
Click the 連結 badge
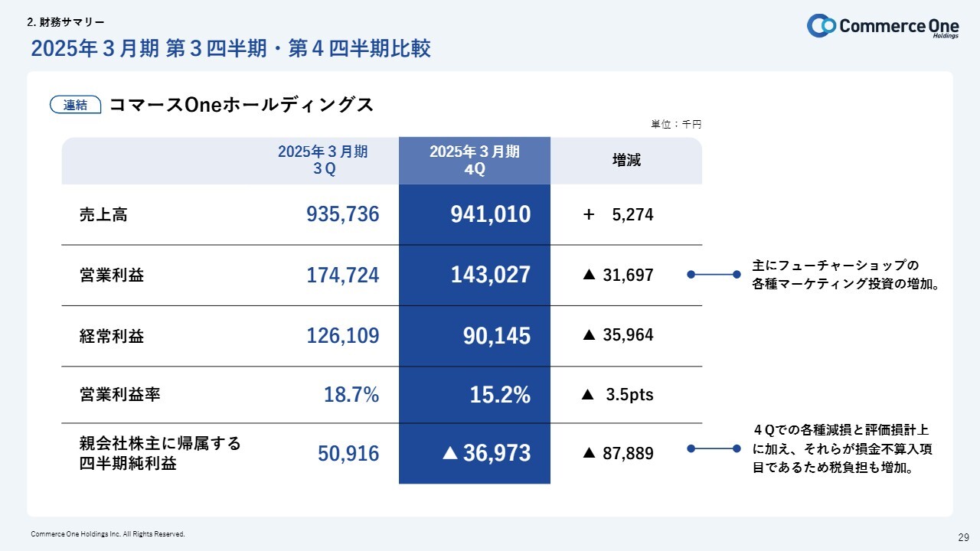76,106
